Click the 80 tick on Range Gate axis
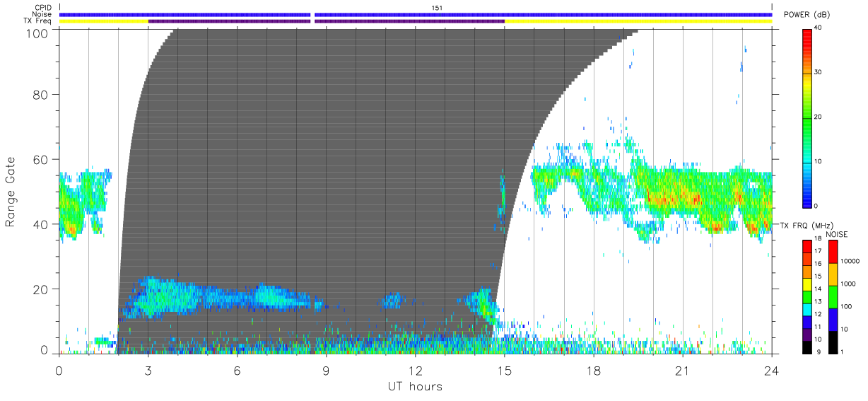Screen dimensions: 868x401 42,95
